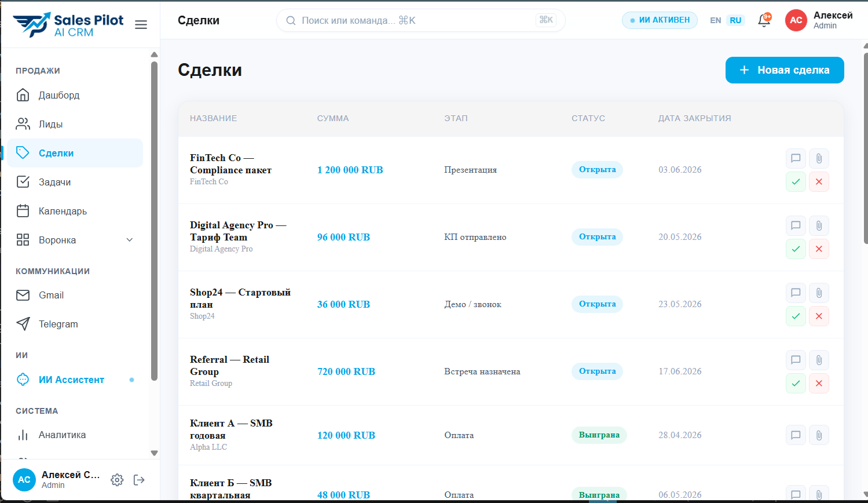Image resolution: width=868 pixels, height=503 pixels.
Task: Click the search magnifier icon
Action: 291,20
